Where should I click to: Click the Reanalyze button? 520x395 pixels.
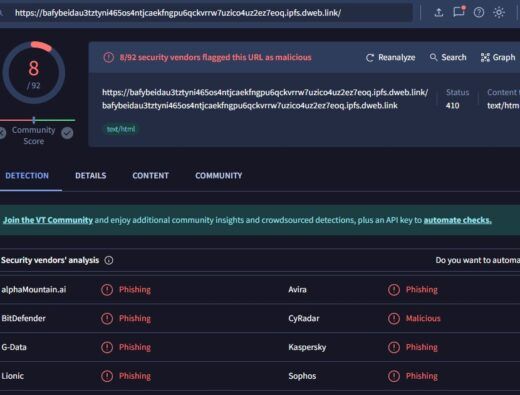coord(390,58)
